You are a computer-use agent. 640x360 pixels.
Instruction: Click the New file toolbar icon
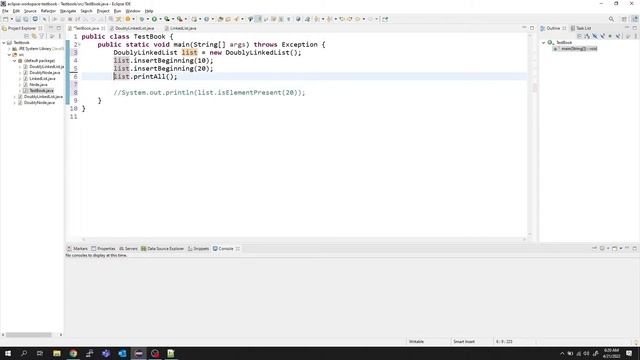pyautogui.click(x=5, y=19)
